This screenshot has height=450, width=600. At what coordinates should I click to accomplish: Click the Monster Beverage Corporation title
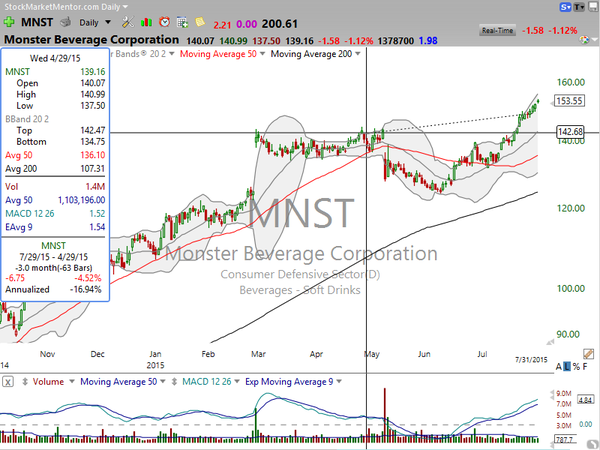pos(91,39)
